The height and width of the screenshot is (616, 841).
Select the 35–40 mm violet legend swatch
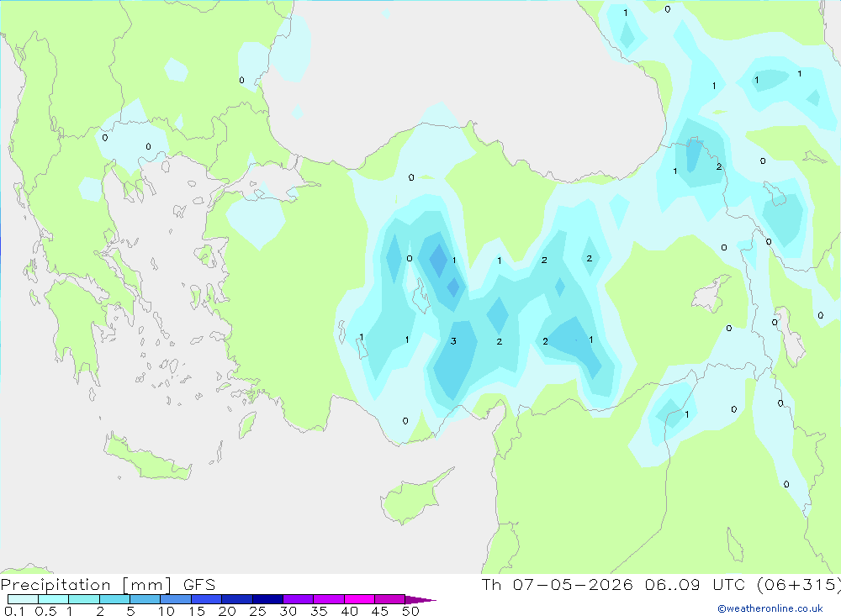[x=329, y=599]
